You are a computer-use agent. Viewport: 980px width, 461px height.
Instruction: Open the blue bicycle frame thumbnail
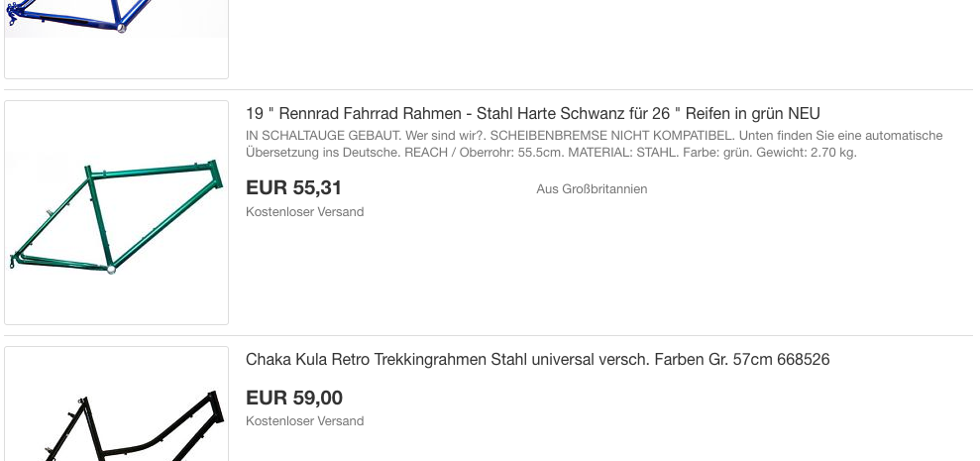116,30
